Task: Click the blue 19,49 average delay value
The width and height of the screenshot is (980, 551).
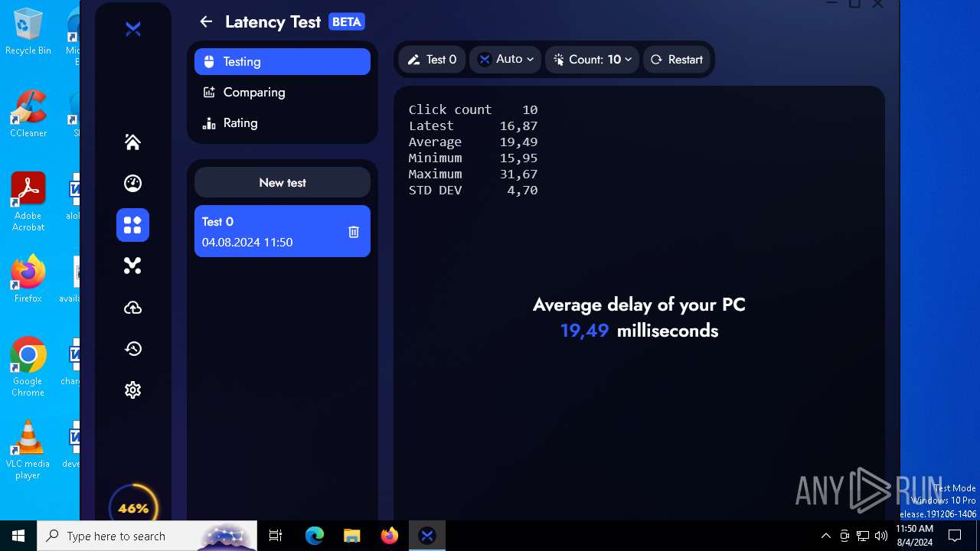Action: [584, 331]
